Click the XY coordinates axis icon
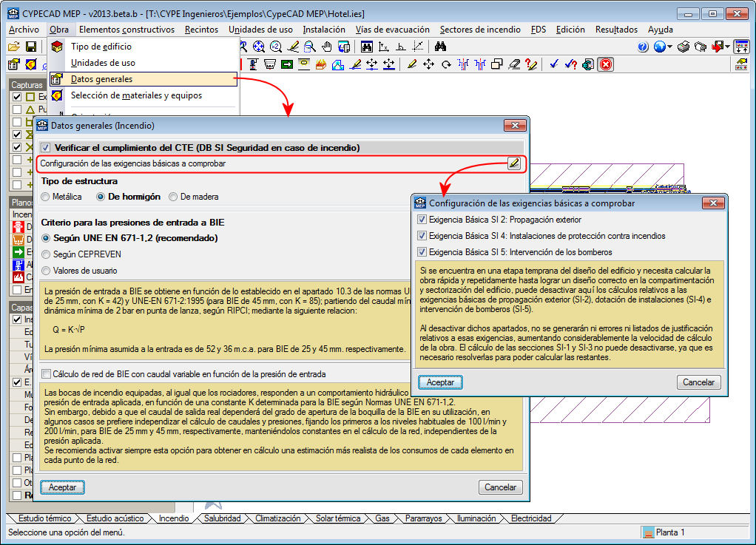The image size is (756, 545). (384, 47)
